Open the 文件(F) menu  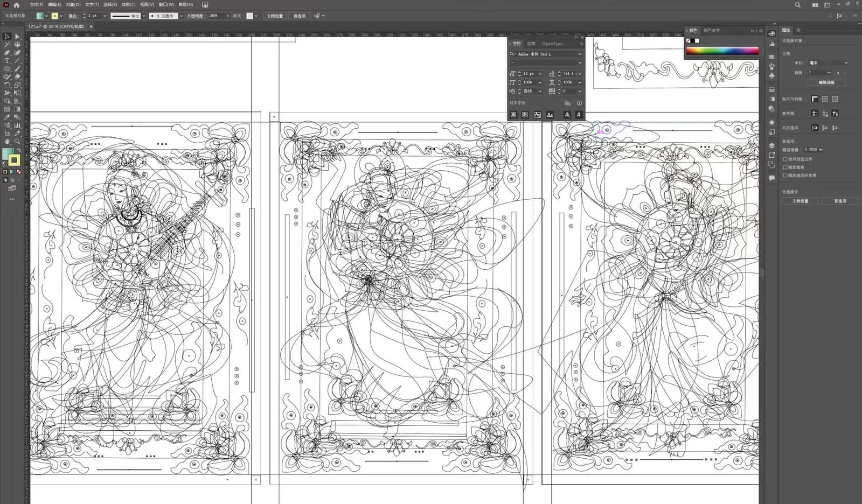click(36, 5)
